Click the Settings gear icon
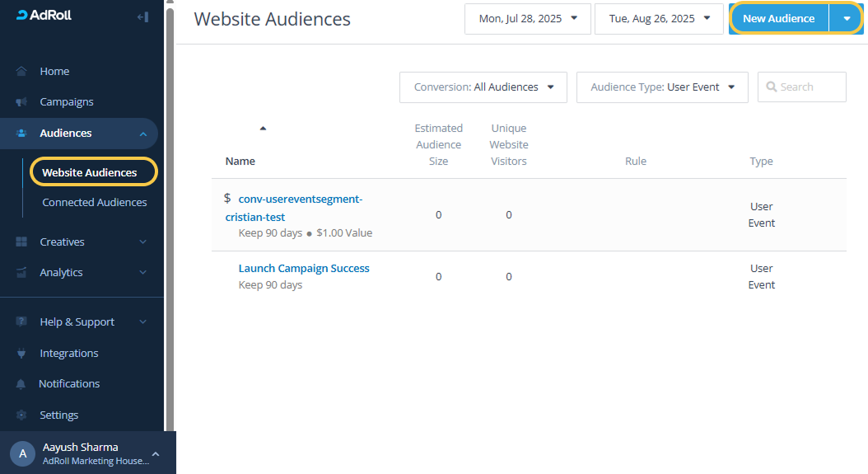The image size is (868, 474). point(21,415)
